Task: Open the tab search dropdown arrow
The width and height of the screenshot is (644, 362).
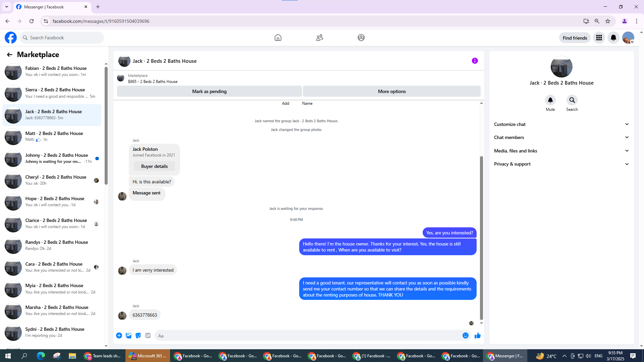Action: pos(7,7)
